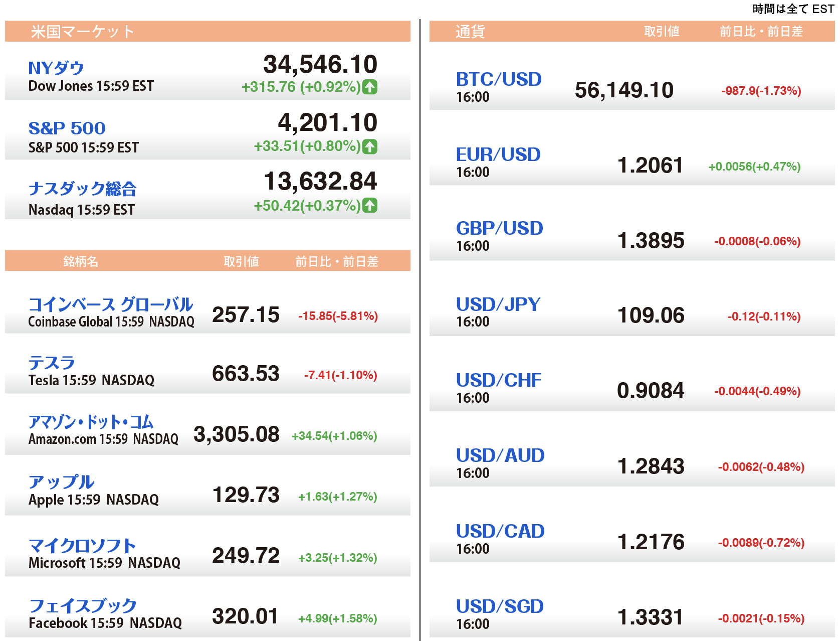Open the NYダウ index link
840x641 pixels.
56,68
